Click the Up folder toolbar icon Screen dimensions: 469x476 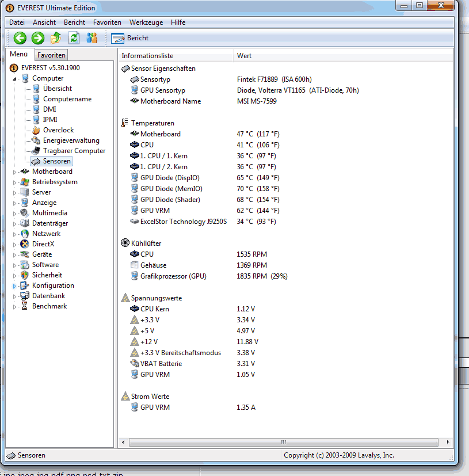(56, 38)
